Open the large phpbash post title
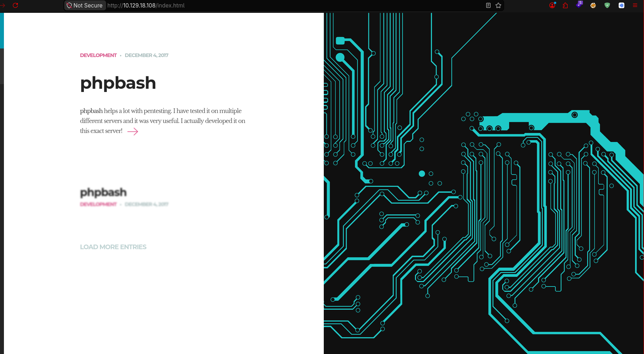 [118, 83]
